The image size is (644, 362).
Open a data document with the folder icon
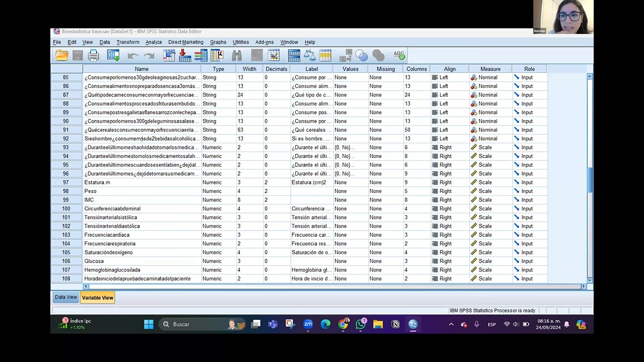[62, 55]
